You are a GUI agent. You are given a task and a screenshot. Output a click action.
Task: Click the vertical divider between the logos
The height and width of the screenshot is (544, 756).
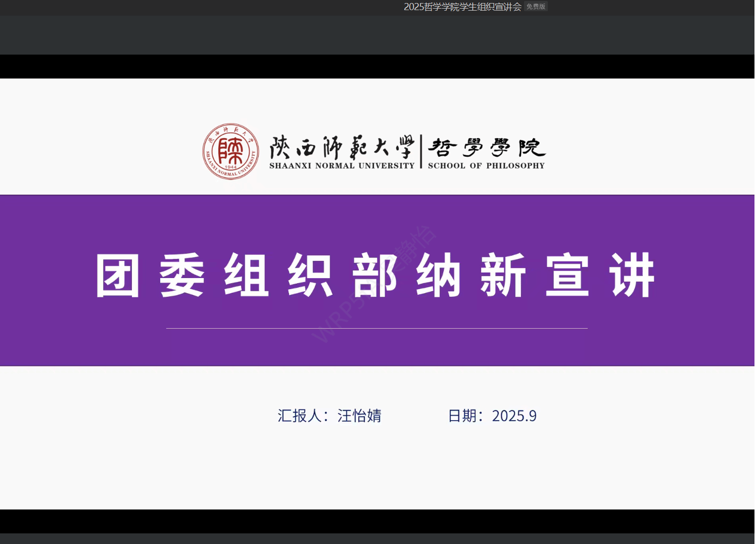[421, 151]
